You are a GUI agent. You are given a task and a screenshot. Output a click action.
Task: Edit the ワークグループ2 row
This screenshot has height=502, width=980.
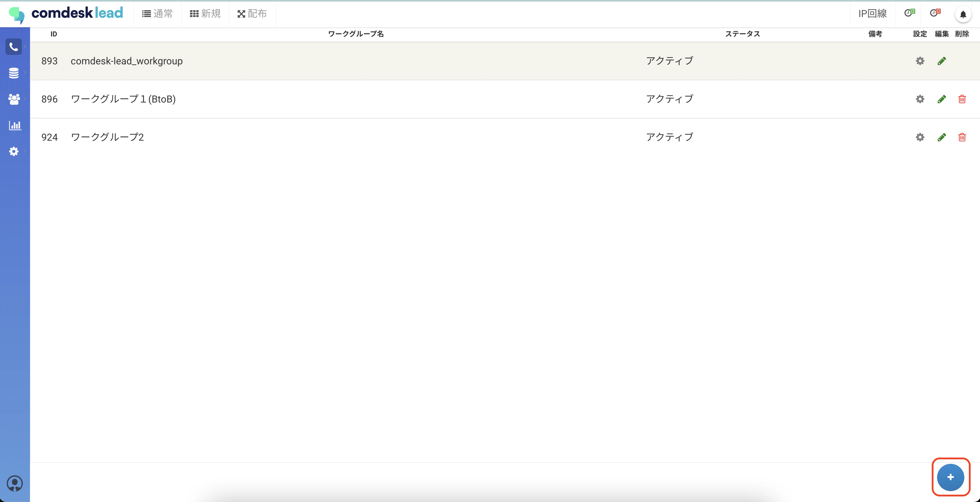pos(941,137)
